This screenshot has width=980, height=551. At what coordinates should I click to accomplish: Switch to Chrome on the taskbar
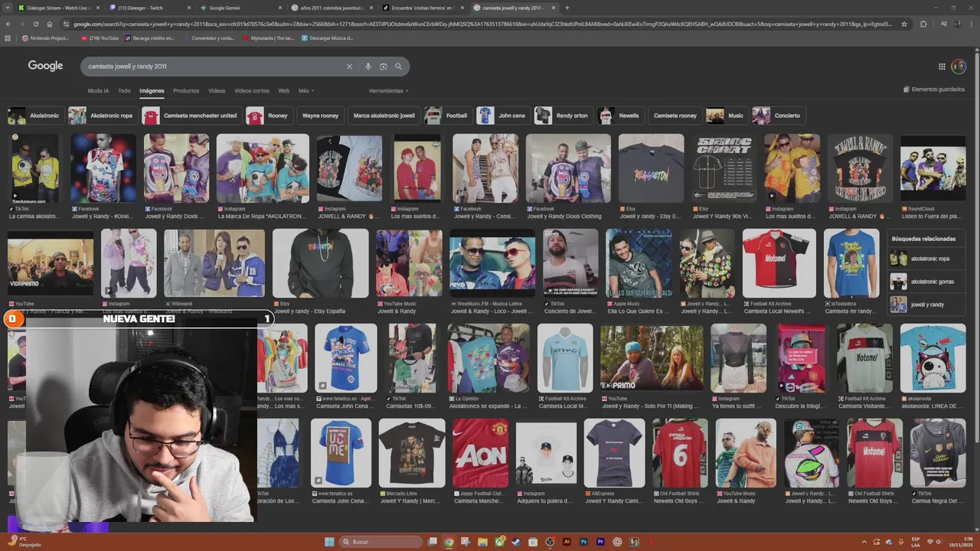[x=449, y=542]
